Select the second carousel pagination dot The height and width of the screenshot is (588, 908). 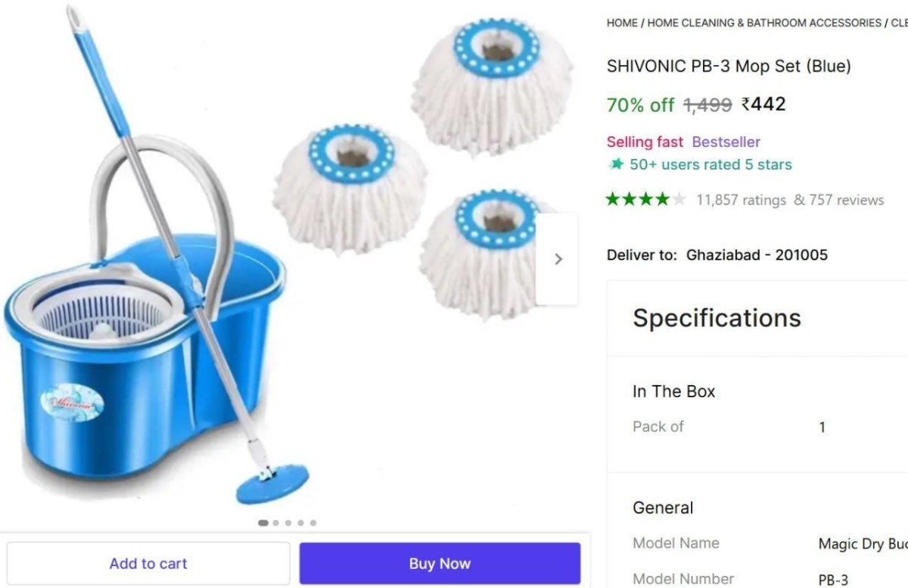(x=275, y=522)
